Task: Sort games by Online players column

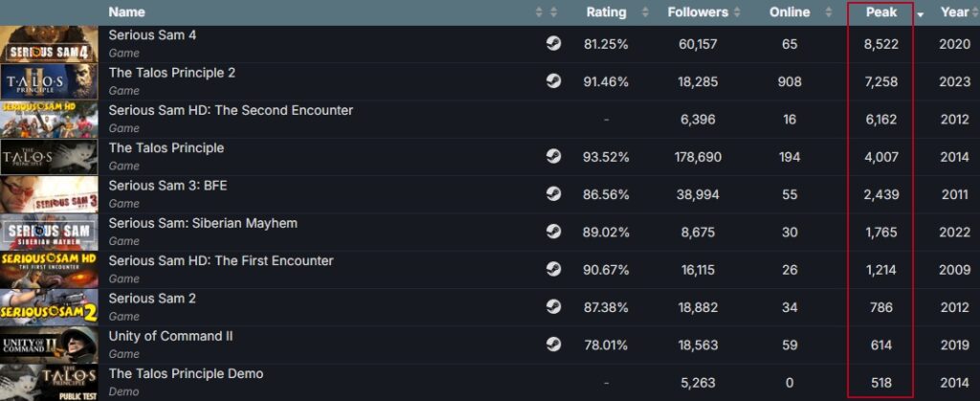Action: click(790, 12)
